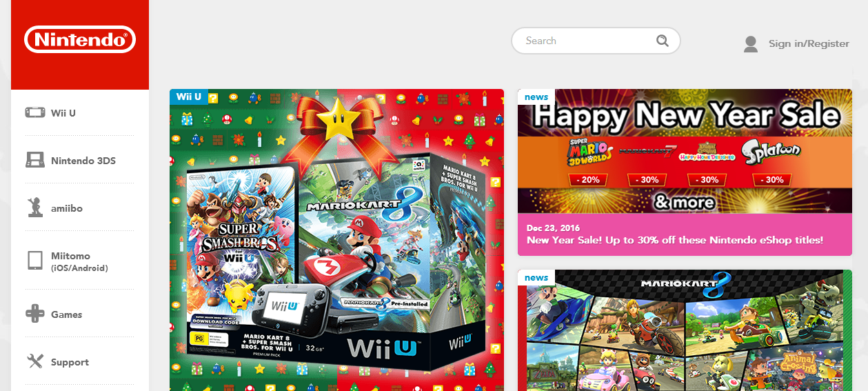
Task: Open the Nintendo 3DS menu item
Action: click(83, 161)
